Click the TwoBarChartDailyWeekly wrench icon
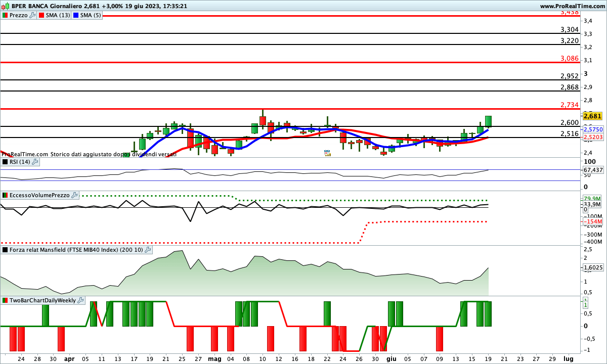 (x=81, y=300)
